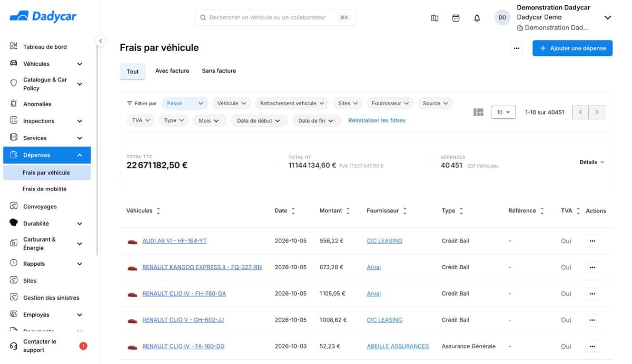Open Gestion des sinistres
The height and width of the screenshot is (364, 632).
point(51,298)
